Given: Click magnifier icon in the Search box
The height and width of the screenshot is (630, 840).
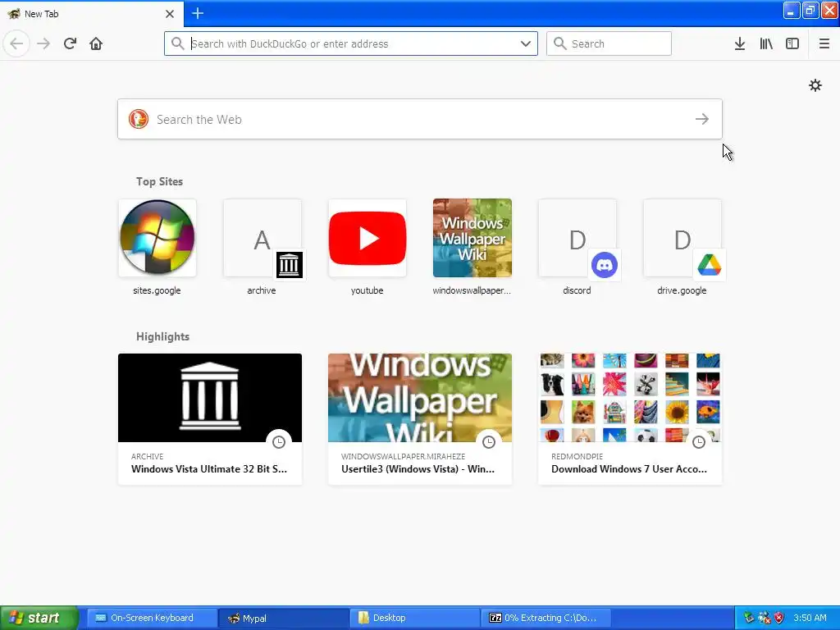Looking at the screenshot, I should [559, 43].
